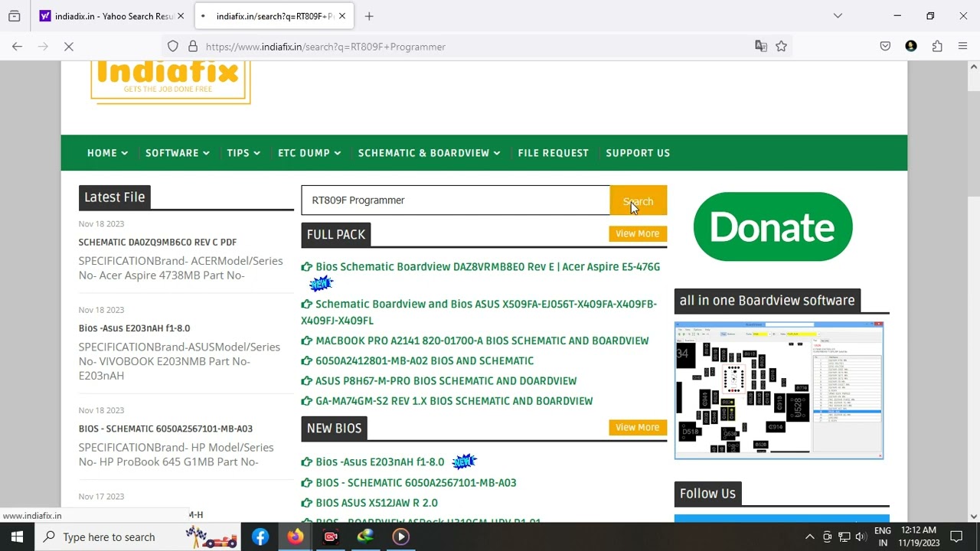Show hidden system tray icons
Screen dimensions: 980x551
pos(810,537)
